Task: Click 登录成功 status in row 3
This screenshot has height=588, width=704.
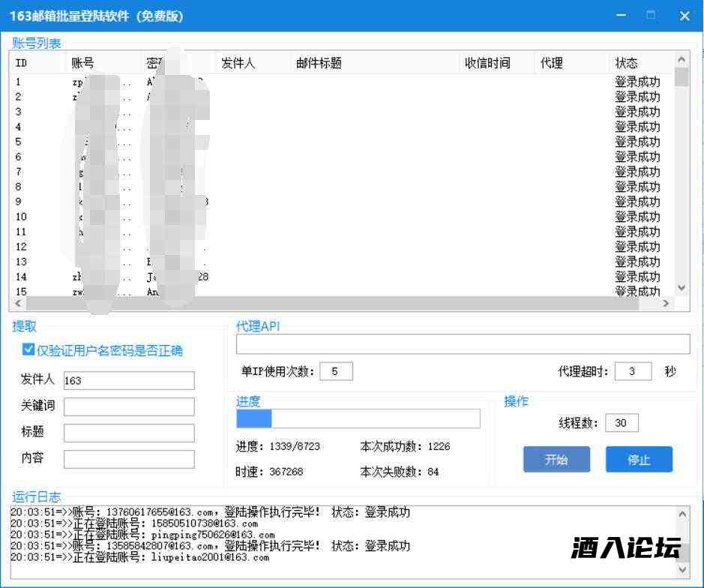Action: point(637,112)
